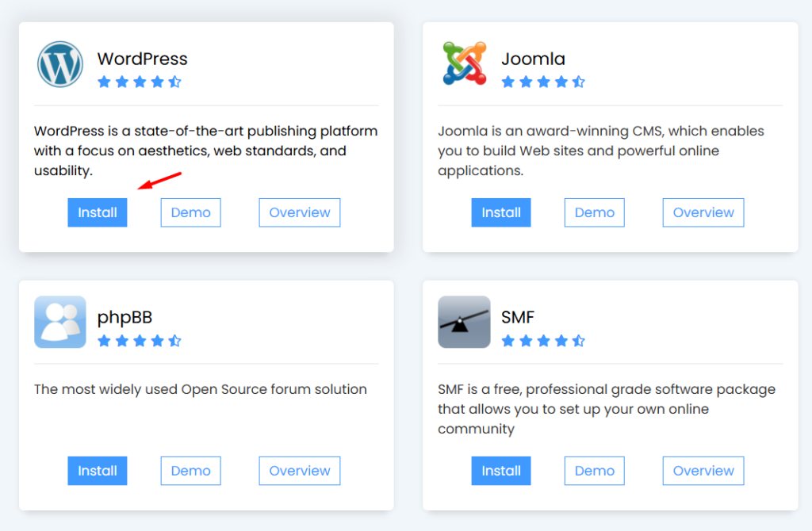Open the SMF Demo
Viewport: 812px width, 531px height.
(595, 471)
